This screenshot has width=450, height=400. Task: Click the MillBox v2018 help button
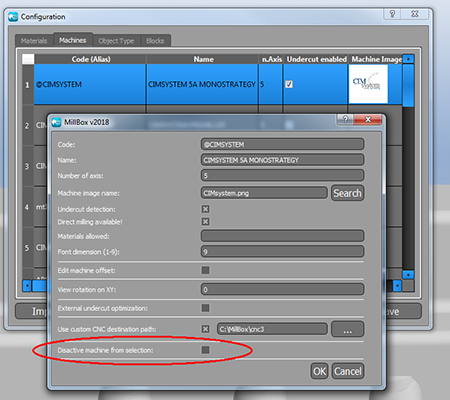(345, 119)
